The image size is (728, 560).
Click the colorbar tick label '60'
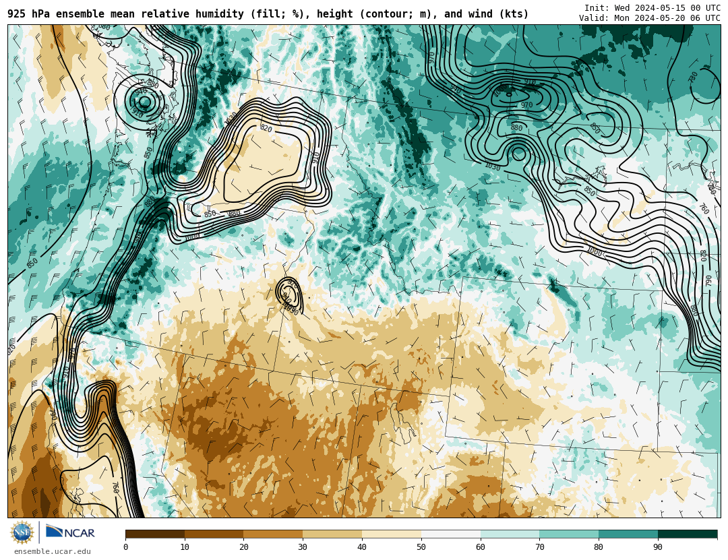pos(481,547)
